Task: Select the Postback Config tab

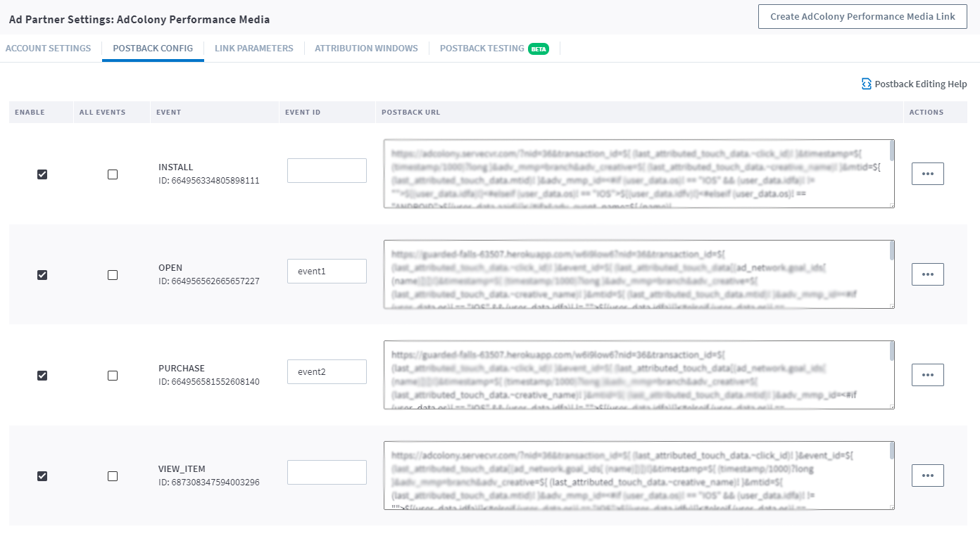Action: tap(153, 49)
